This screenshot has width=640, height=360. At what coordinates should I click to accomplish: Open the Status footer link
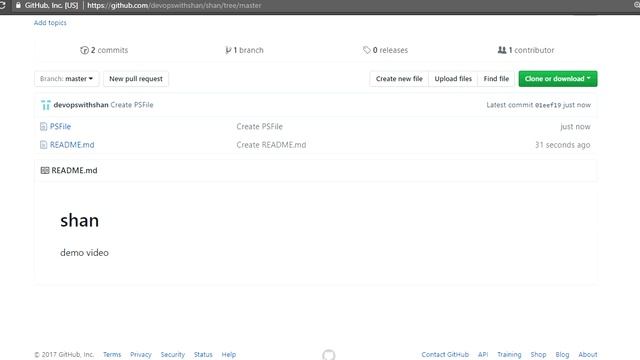pos(203,355)
